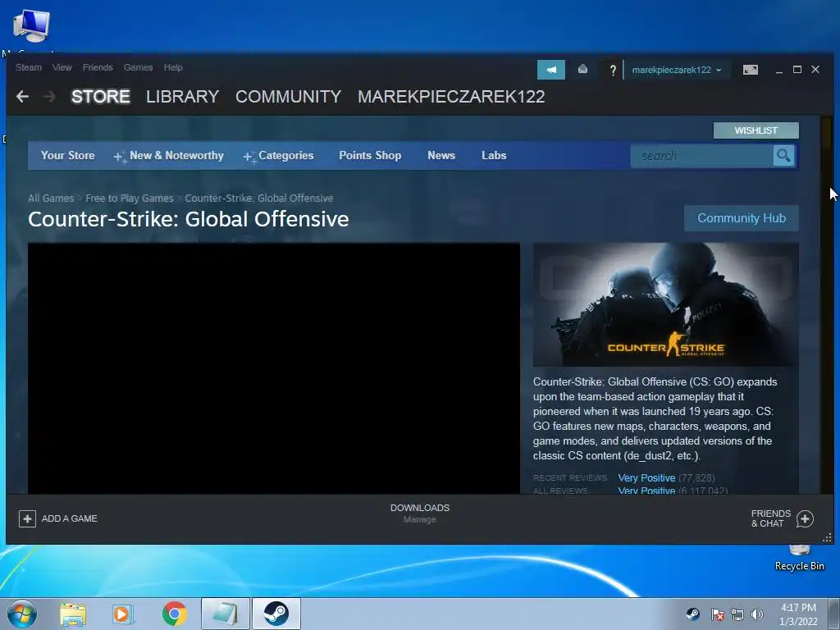The image size is (840, 630).
Task: Open Windows Explorer from the taskbar
Action: (73, 614)
